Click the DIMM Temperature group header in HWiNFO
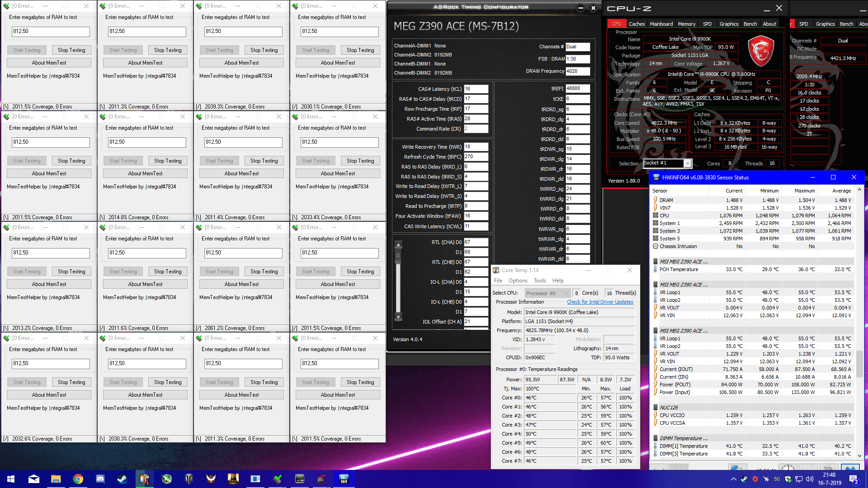The height and width of the screenshot is (488, 868). click(x=753, y=438)
